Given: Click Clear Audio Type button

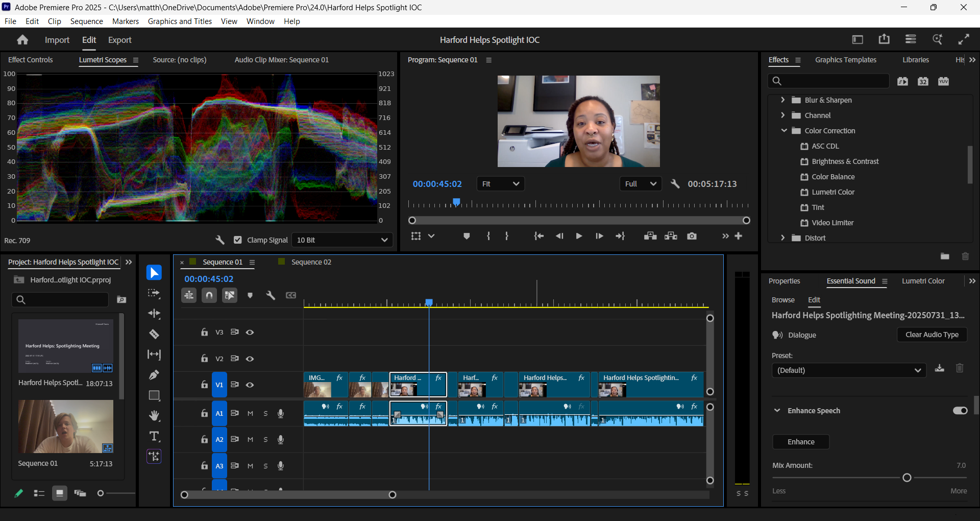Looking at the screenshot, I should click(932, 335).
